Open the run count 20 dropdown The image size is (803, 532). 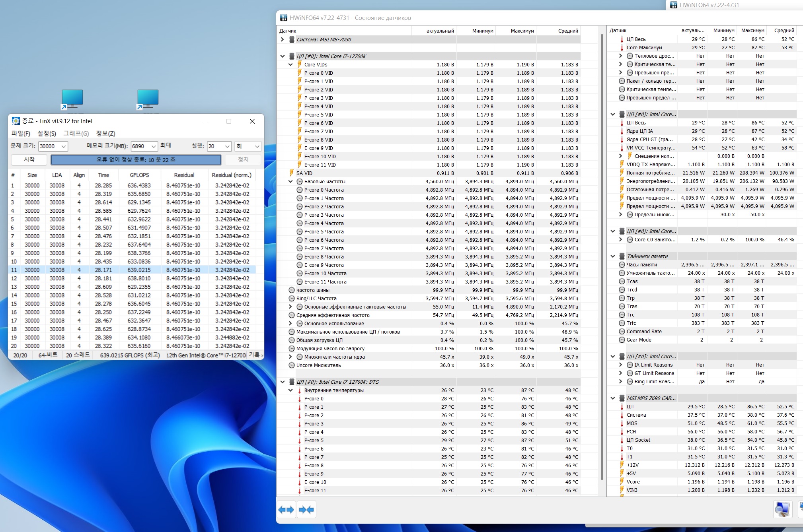[x=227, y=146]
